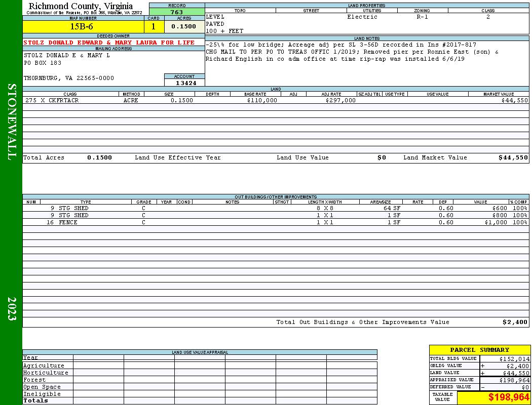532x405 pixels.
Task: Click the $1,000 fence value
Action: 496,222
